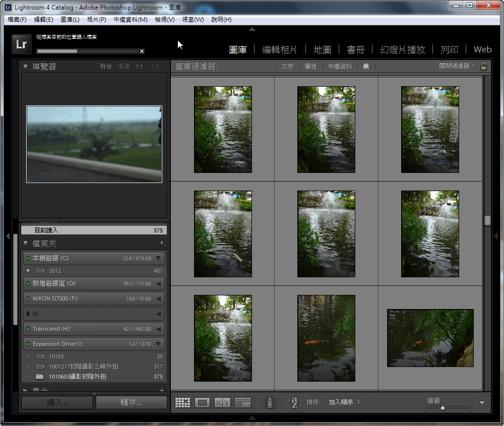Switch to Loupe view icon
Screen dimensions: 504x426
203,402
